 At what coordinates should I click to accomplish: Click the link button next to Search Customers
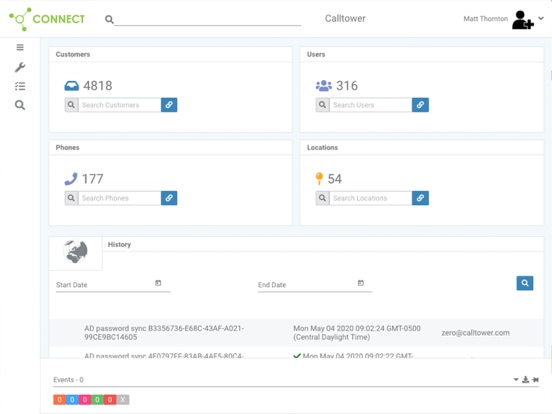[169, 105]
